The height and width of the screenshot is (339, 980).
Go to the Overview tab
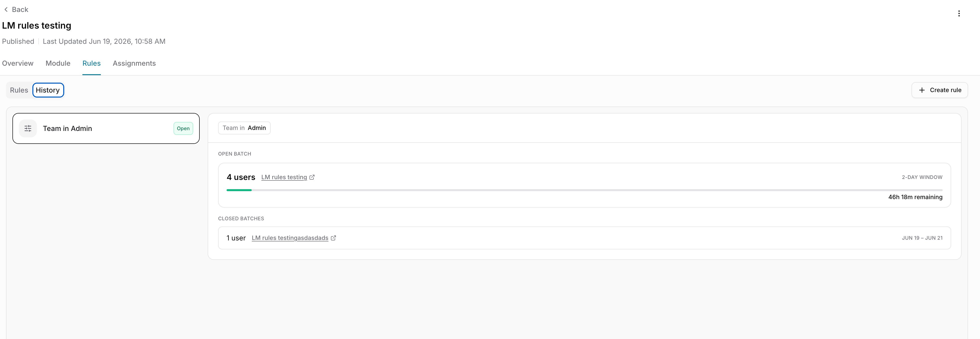(x=18, y=63)
